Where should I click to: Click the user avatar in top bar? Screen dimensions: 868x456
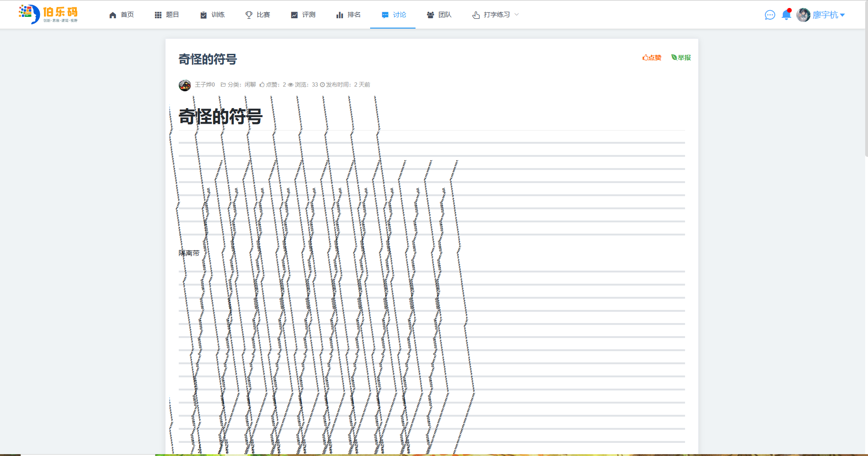click(x=803, y=15)
